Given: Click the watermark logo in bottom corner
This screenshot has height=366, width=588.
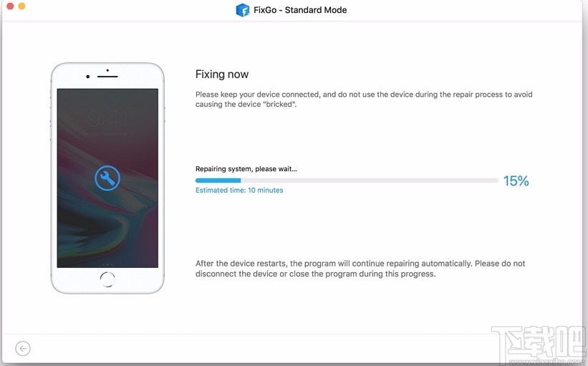Looking at the screenshot, I should coord(539,345).
